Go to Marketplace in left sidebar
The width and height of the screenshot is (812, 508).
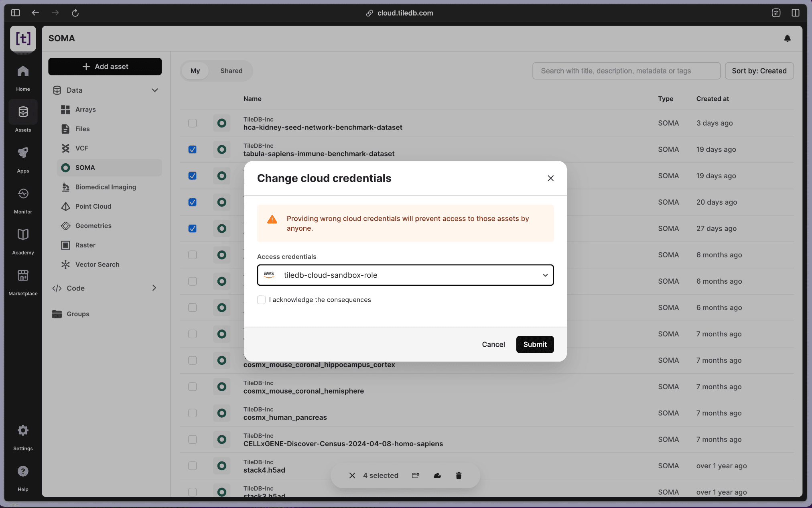[x=23, y=282]
